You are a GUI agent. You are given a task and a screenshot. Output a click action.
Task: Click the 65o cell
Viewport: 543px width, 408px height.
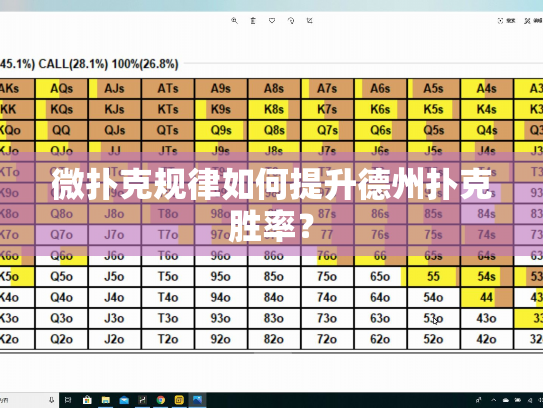pyautogui.click(x=380, y=277)
